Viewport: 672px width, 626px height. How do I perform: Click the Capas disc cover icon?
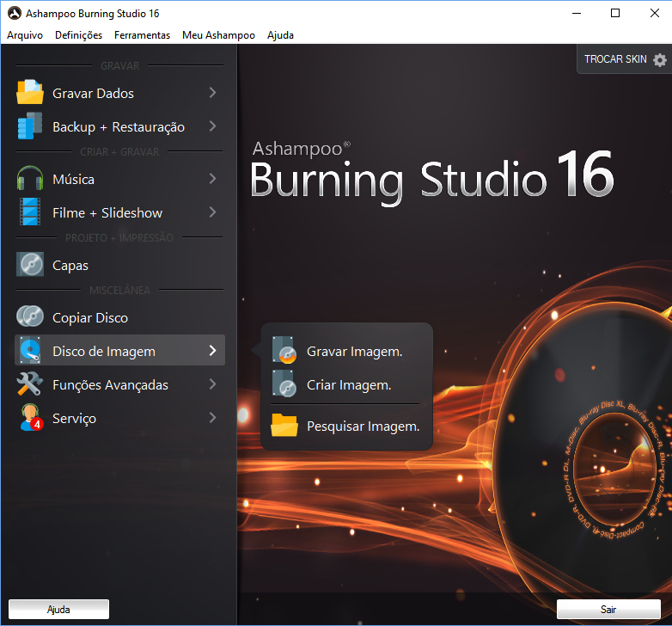[30, 264]
